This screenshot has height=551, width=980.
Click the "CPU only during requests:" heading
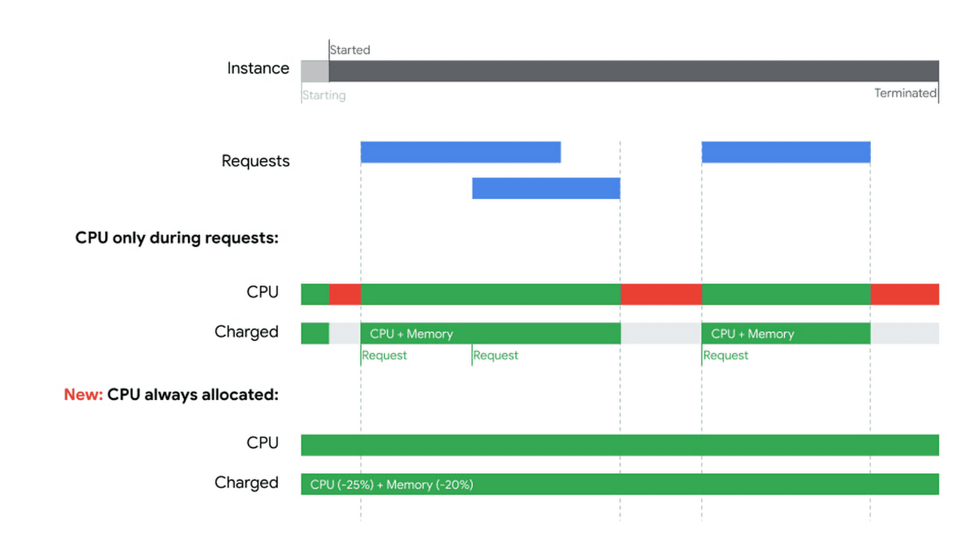tap(176, 238)
